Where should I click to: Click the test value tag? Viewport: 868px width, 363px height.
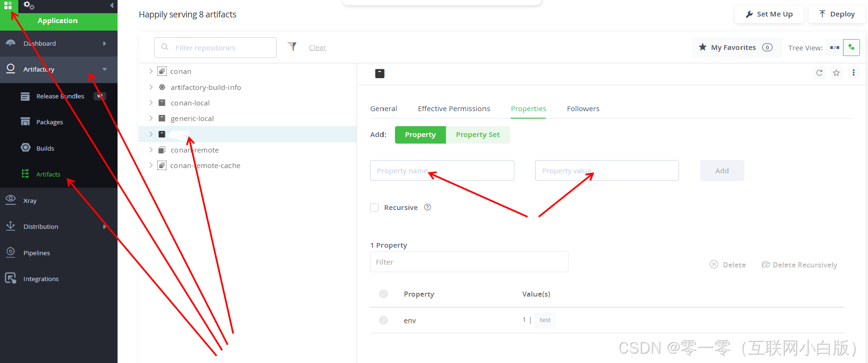(x=545, y=320)
